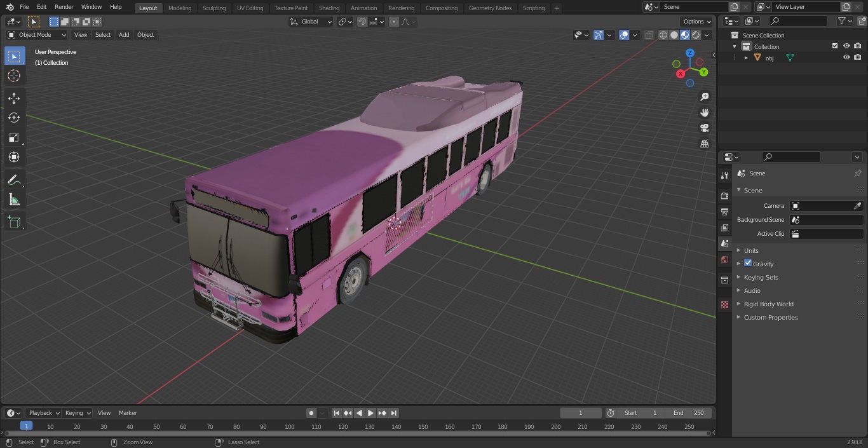Toggle proportional editing in the header
Image resolution: width=868 pixels, height=448 pixels.
(394, 22)
